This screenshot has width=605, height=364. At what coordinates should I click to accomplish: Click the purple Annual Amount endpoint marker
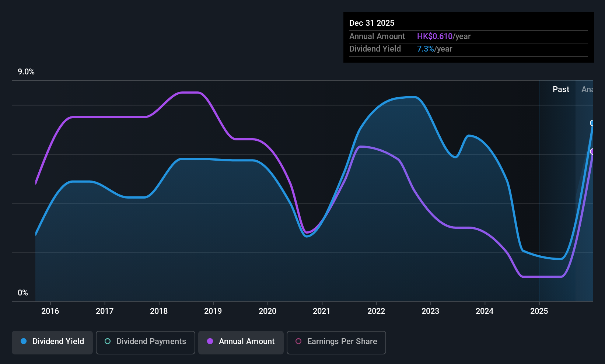[x=592, y=151]
